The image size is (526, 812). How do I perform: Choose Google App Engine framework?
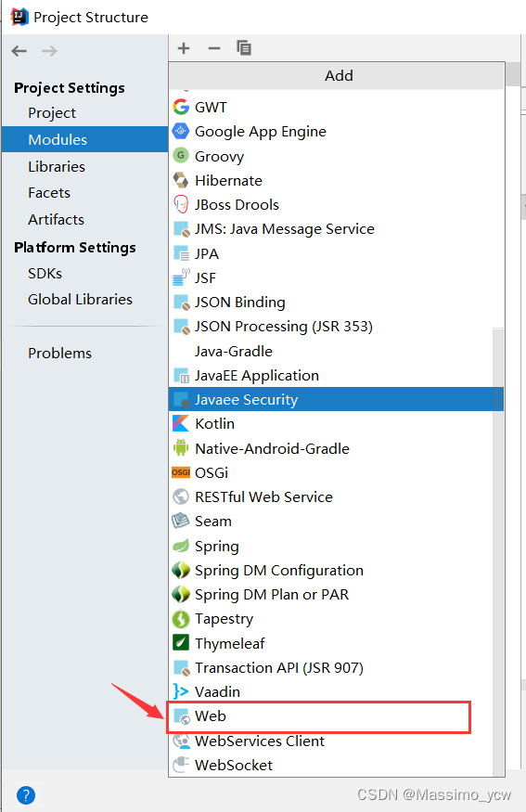click(x=336, y=132)
